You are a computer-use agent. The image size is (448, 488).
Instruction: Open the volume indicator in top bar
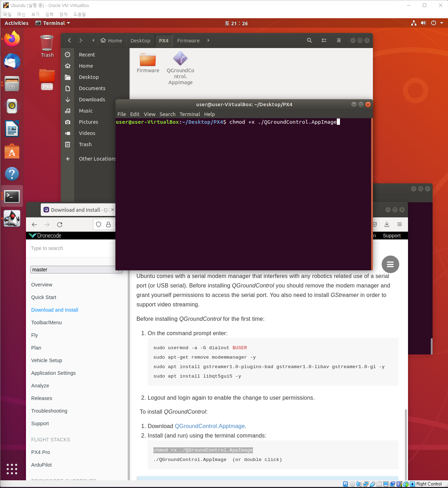coord(423,23)
